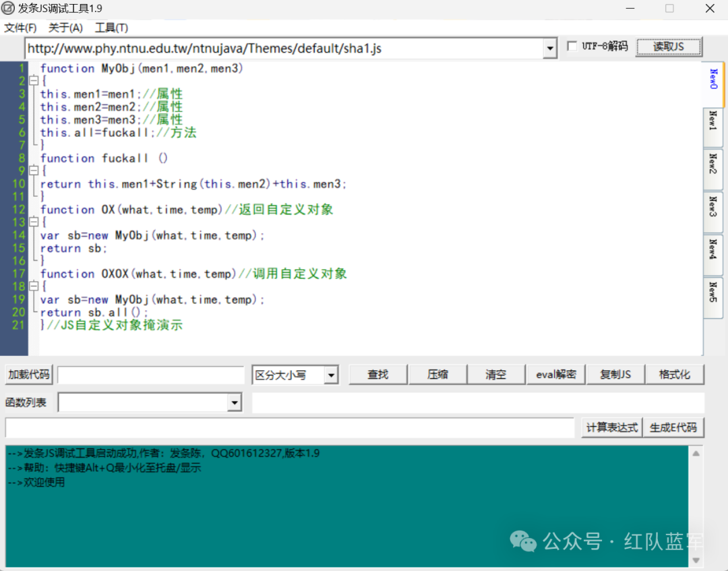728x571 pixels.
Task: Focus the search text field beside 加载代码
Action: [150, 375]
